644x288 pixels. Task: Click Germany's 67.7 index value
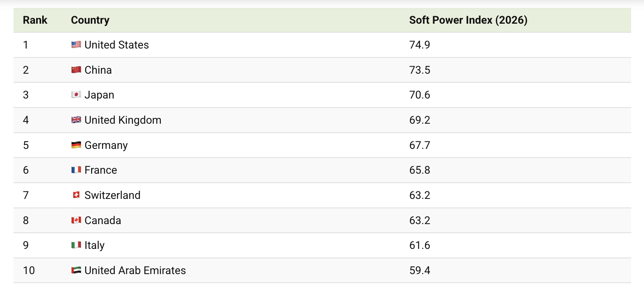tap(420, 146)
